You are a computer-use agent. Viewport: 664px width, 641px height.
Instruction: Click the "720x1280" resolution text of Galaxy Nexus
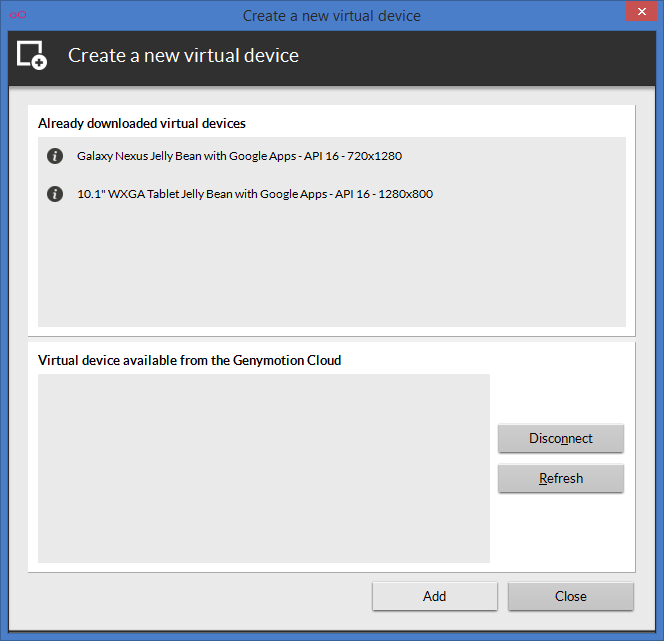pos(374,156)
